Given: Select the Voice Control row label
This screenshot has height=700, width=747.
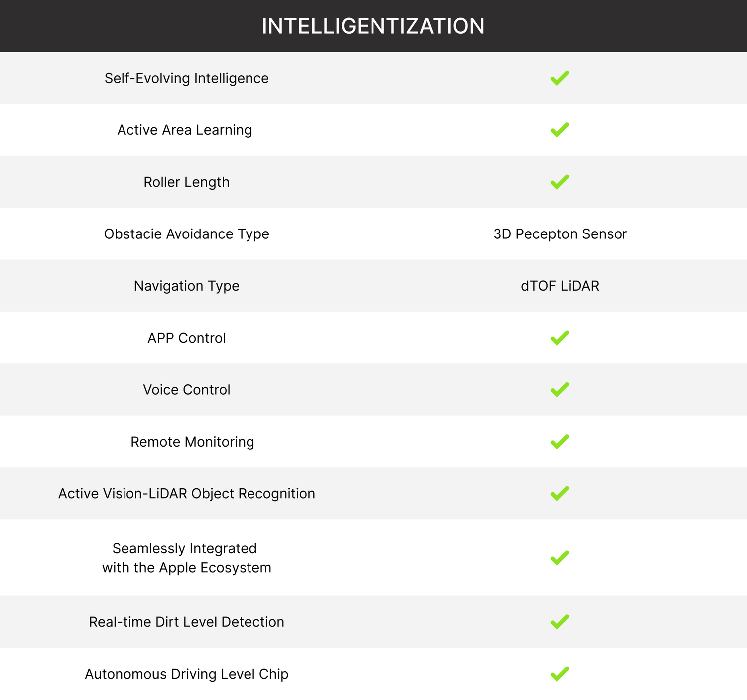Looking at the screenshot, I should click(x=186, y=389).
